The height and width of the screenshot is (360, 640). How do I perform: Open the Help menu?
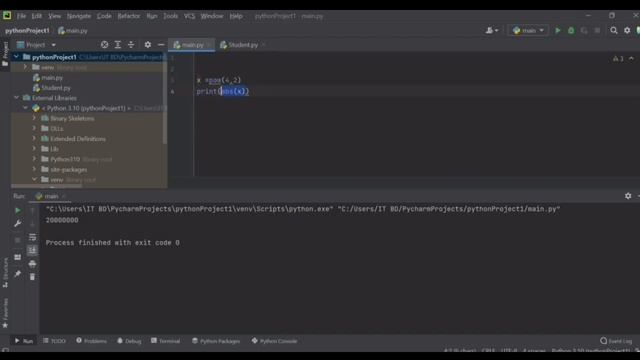coord(236,16)
